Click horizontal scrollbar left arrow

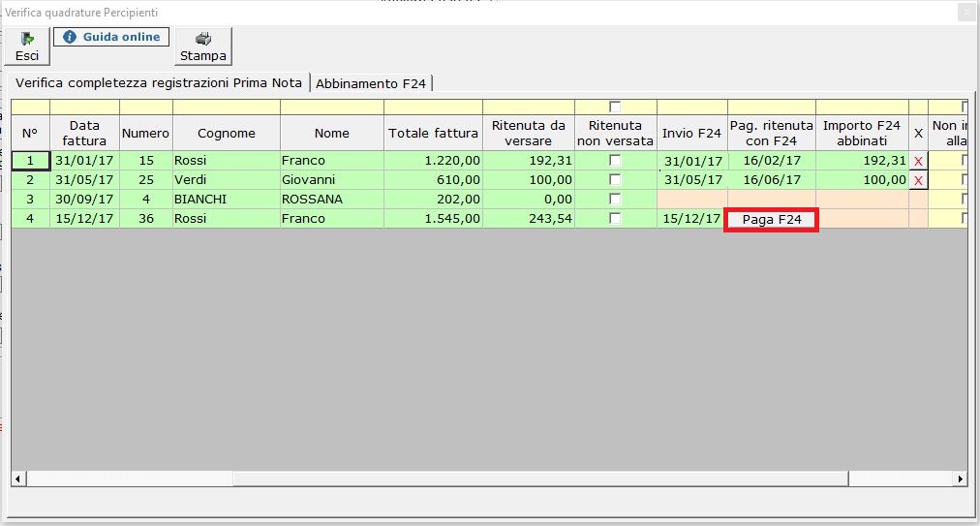point(18,479)
